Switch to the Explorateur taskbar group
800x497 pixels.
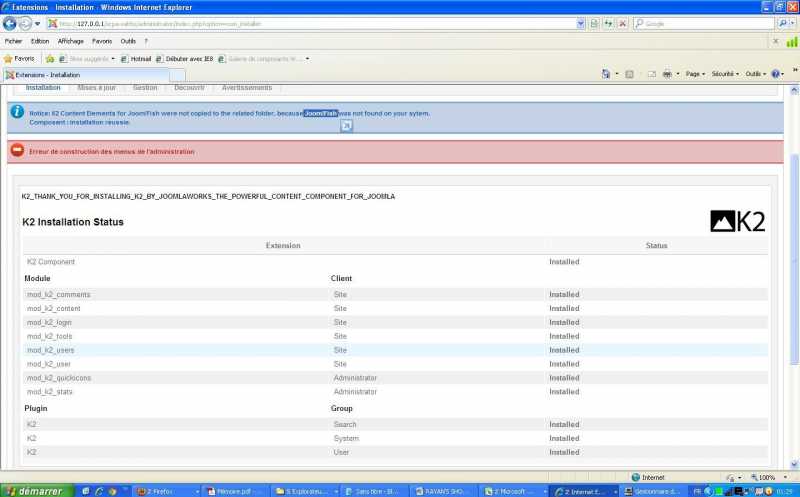pos(305,491)
